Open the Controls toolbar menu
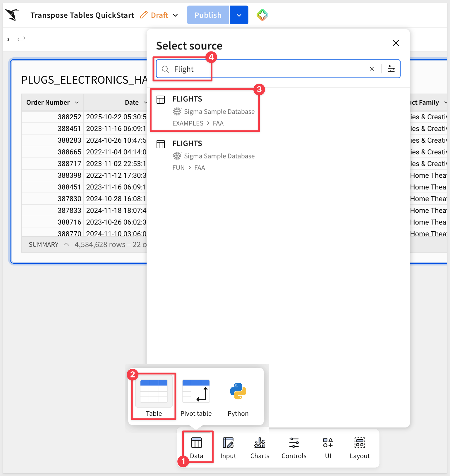 pyautogui.click(x=294, y=448)
